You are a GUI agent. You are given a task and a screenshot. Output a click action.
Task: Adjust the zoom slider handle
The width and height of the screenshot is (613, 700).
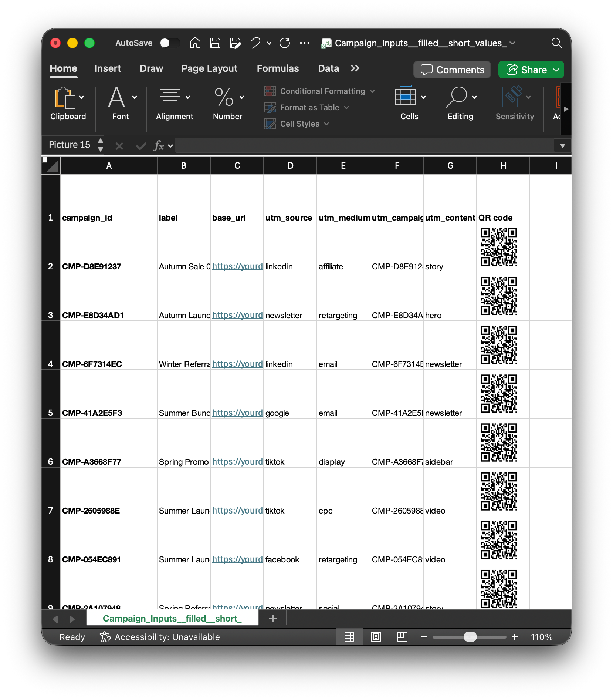pyautogui.click(x=470, y=637)
